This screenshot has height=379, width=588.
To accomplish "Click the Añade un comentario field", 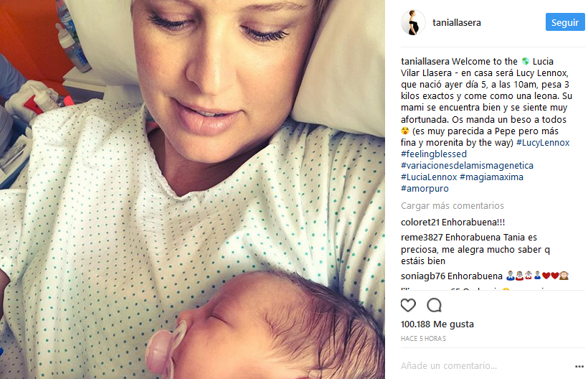I will (x=485, y=366).
